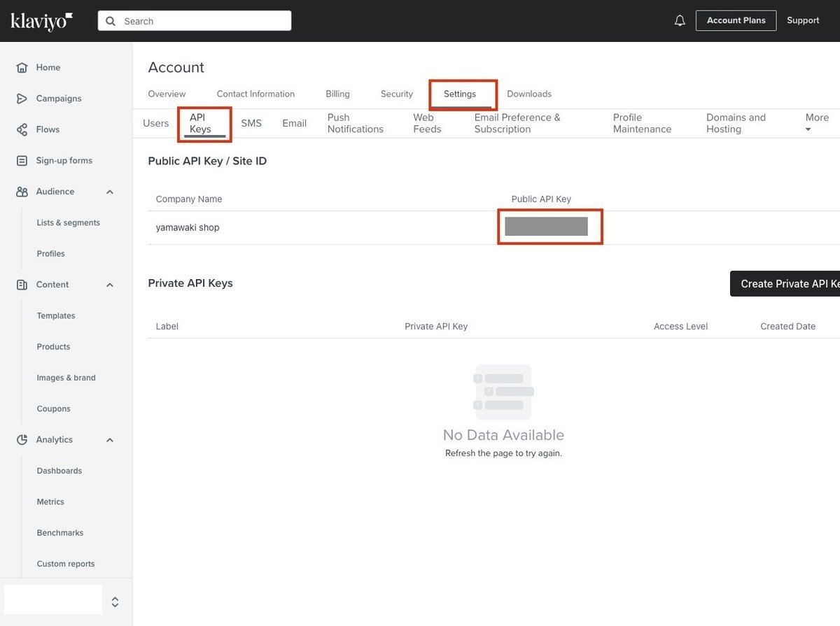Open the More settings dropdown

pyautogui.click(x=817, y=123)
